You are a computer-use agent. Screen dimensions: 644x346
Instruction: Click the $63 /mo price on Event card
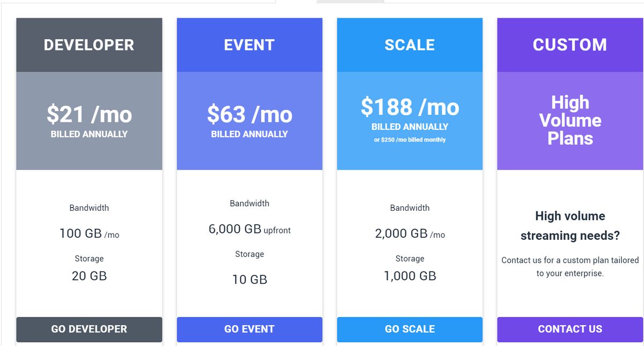point(249,114)
